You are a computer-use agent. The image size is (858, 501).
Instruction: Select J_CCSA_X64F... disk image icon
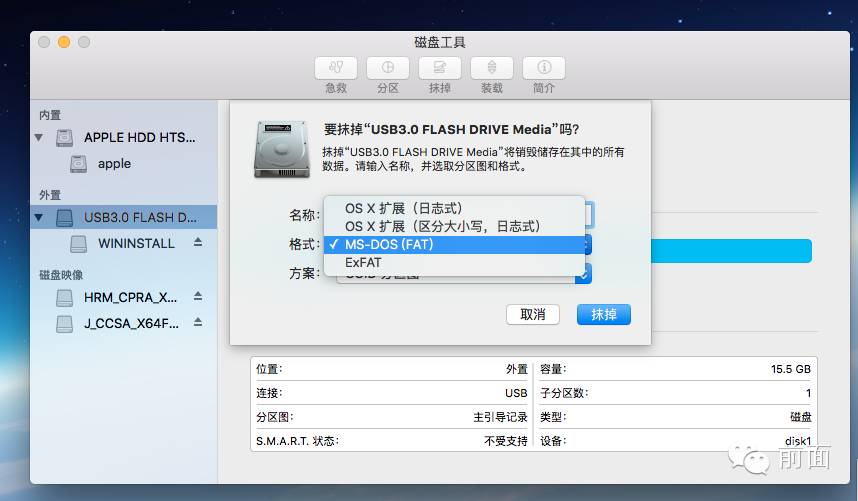pos(65,323)
